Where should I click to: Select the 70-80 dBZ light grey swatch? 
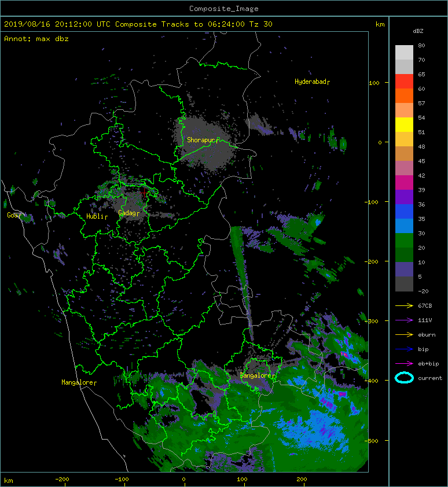tap(404, 53)
